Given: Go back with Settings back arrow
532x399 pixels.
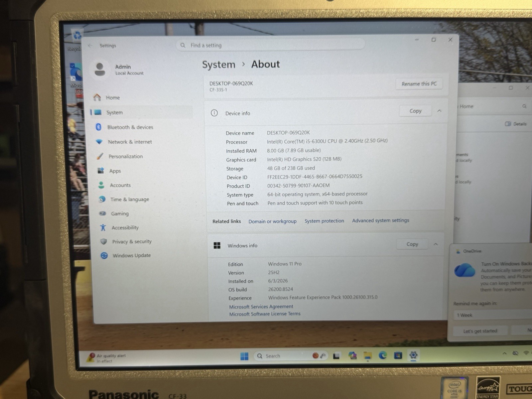Looking at the screenshot, I should pos(90,46).
